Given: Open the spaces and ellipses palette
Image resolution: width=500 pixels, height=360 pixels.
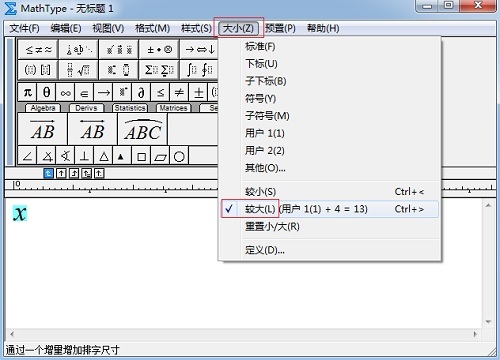Looking at the screenshot, I should pos(79,50).
